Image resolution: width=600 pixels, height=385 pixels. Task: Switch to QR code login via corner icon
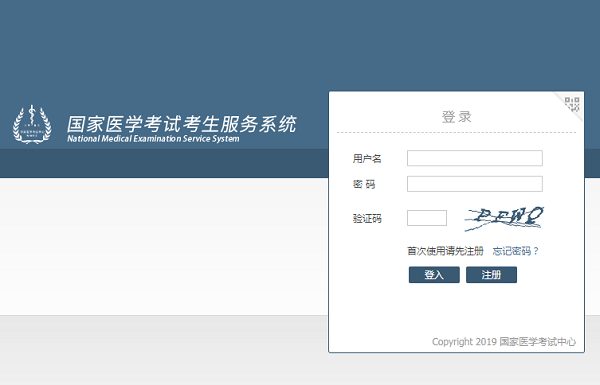(572, 104)
